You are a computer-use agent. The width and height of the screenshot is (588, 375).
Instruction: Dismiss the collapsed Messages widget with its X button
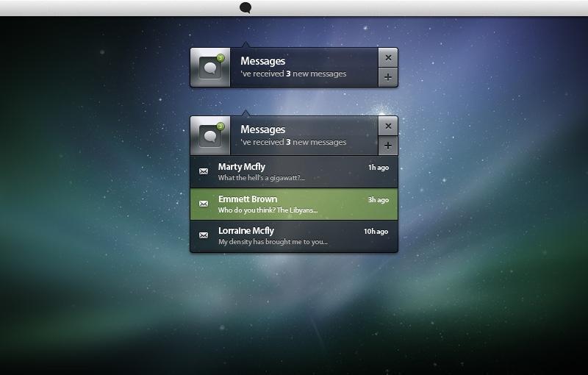tap(388, 57)
